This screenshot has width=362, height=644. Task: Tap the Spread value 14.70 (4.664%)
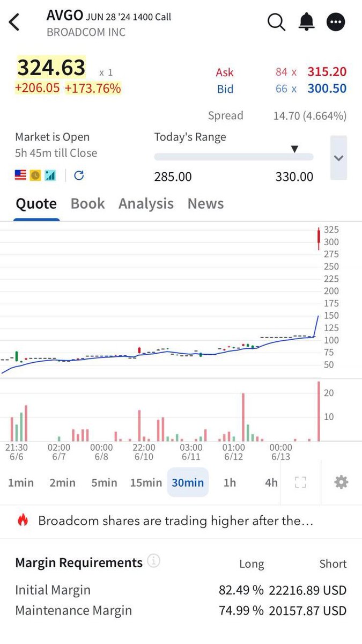pos(310,116)
